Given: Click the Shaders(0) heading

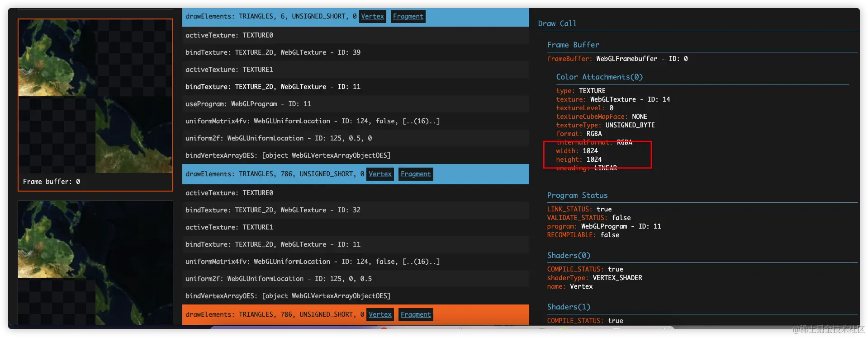Looking at the screenshot, I should pyautogui.click(x=569, y=255).
